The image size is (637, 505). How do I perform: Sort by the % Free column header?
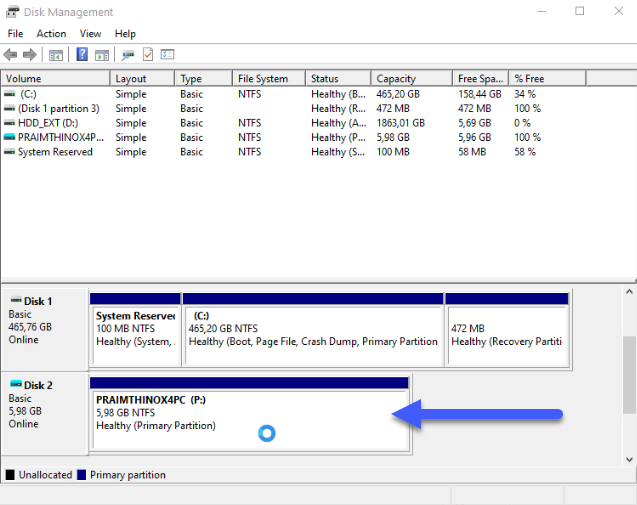548,78
